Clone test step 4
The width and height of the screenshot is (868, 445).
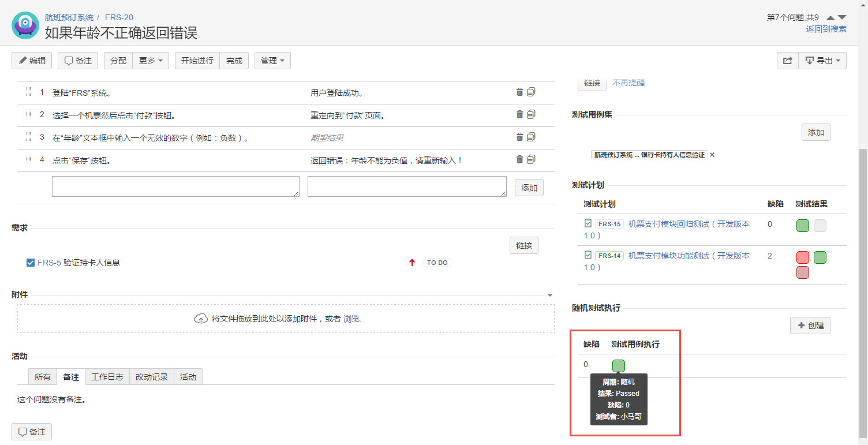pyautogui.click(x=531, y=159)
